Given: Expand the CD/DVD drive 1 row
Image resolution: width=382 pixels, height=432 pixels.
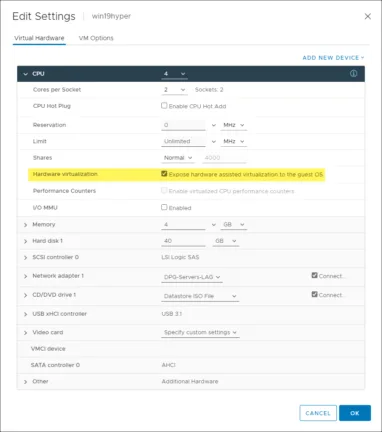Looking at the screenshot, I should click(26, 295).
